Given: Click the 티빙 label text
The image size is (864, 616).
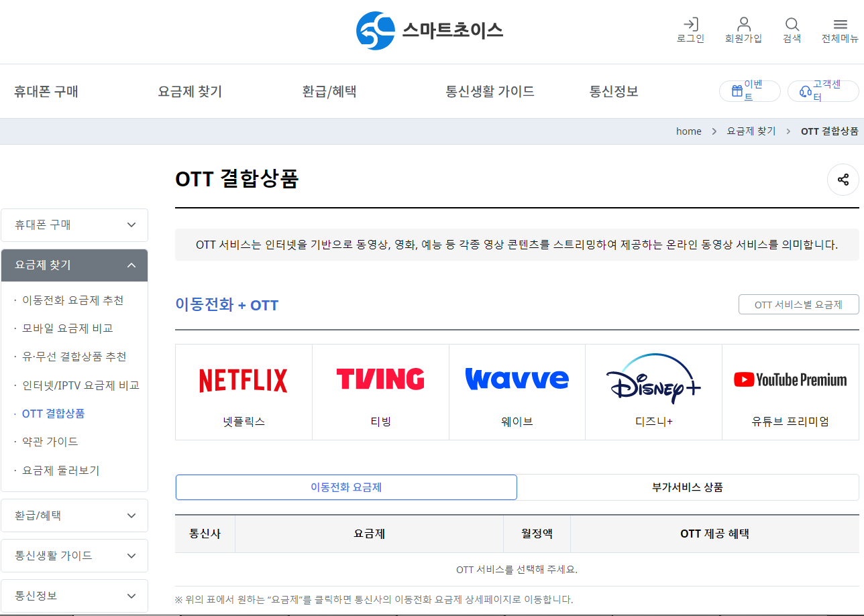Looking at the screenshot, I should [x=380, y=422].
